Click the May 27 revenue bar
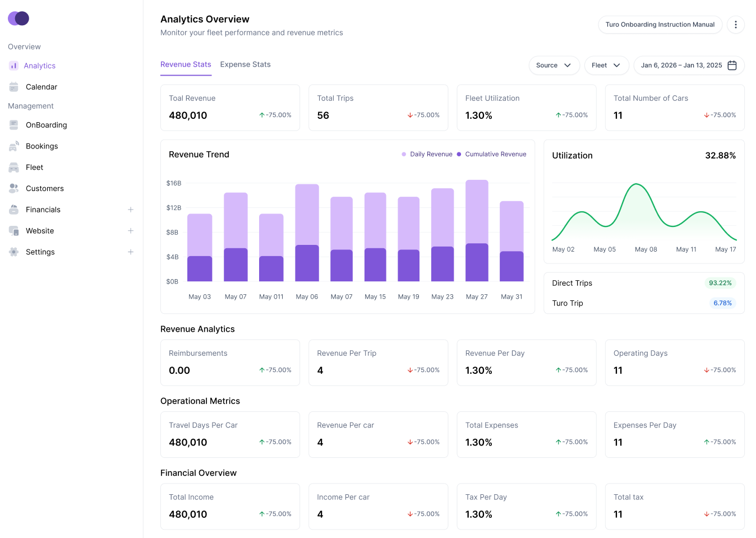This screenshot has height=538, width=756. click(477, 230)
